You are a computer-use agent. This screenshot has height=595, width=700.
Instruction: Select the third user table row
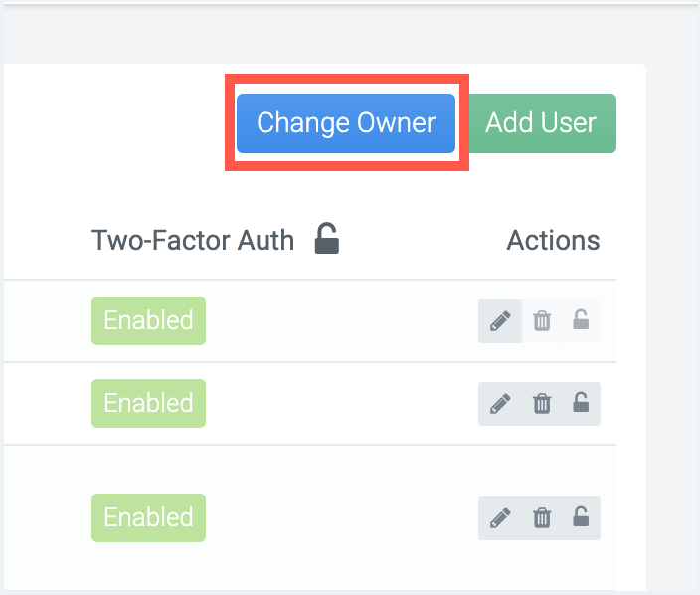tap(310, 517)
